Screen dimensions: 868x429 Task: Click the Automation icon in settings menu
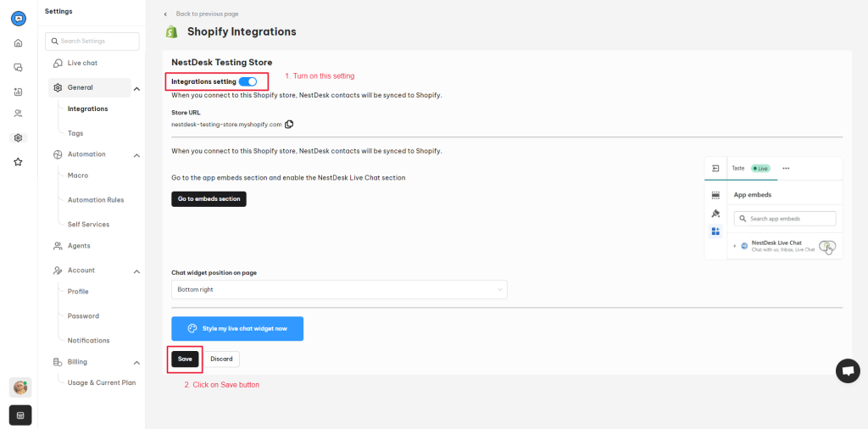pos(58,154)
